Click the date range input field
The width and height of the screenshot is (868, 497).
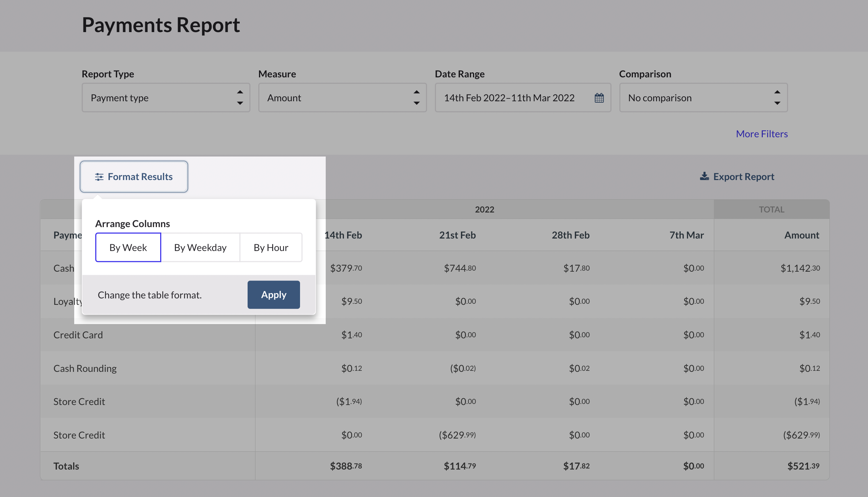pyautogui.click(x=509, y=98)
